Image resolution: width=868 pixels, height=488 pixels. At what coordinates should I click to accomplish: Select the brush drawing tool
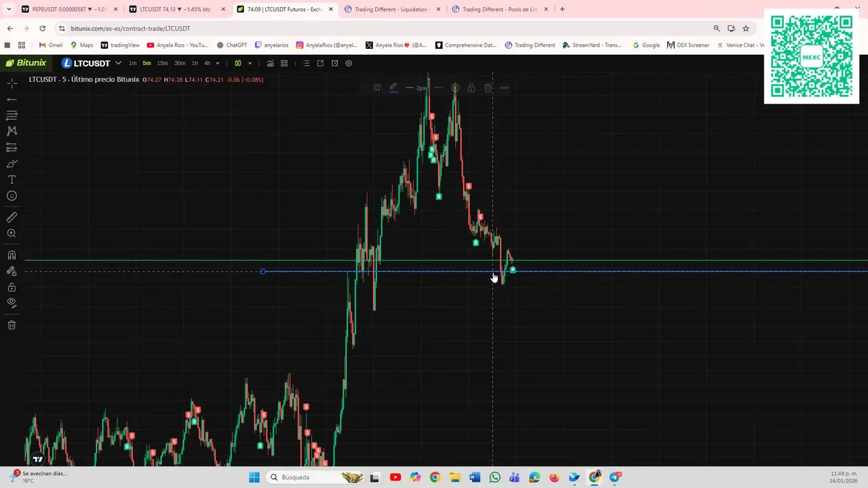[12, 163]
